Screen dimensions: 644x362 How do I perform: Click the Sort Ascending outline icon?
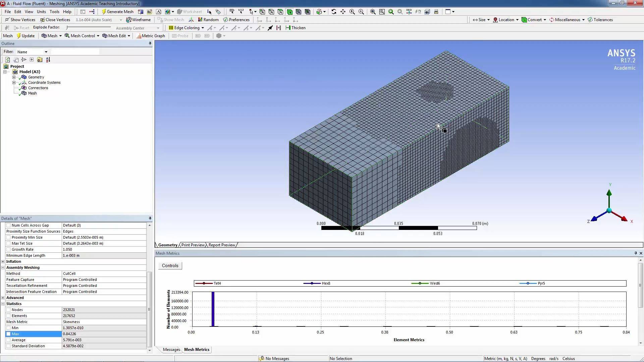click(48, 60)
